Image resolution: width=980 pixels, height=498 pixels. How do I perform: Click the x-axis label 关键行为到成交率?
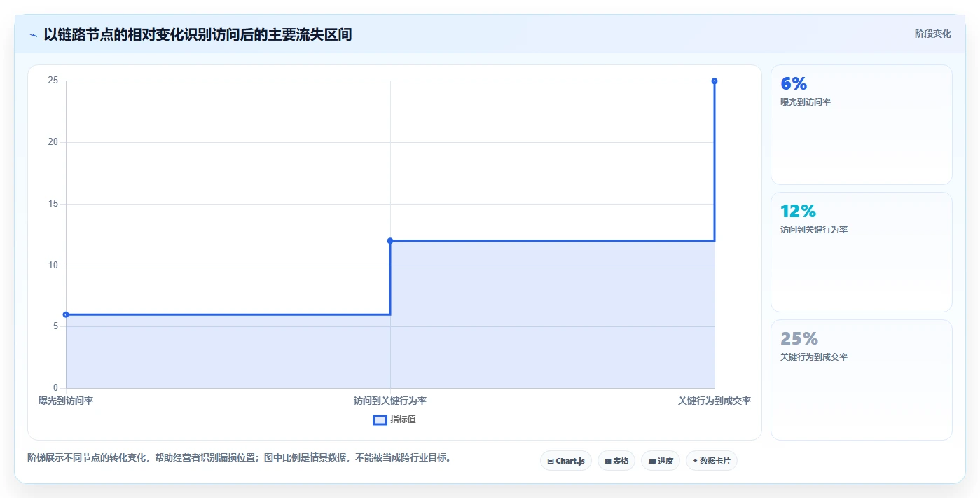tap(715, 401)
